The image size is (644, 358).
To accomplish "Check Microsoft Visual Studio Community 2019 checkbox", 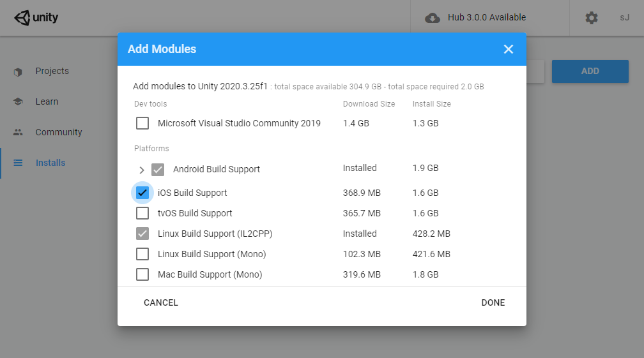I will [142, 123].
